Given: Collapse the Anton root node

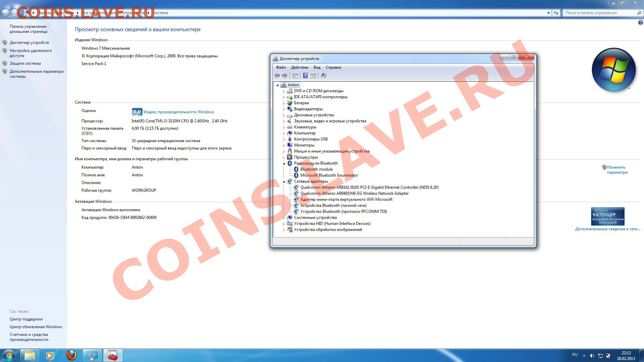Looking at the screenshot, I should click(278, 85).
